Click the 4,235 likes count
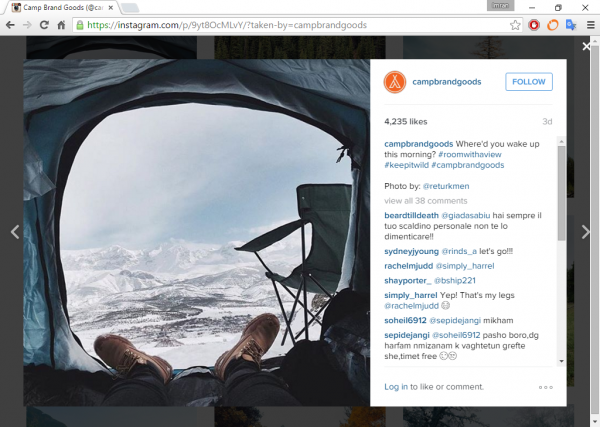This screenshot has width=600, height=427. pos(406,122)
